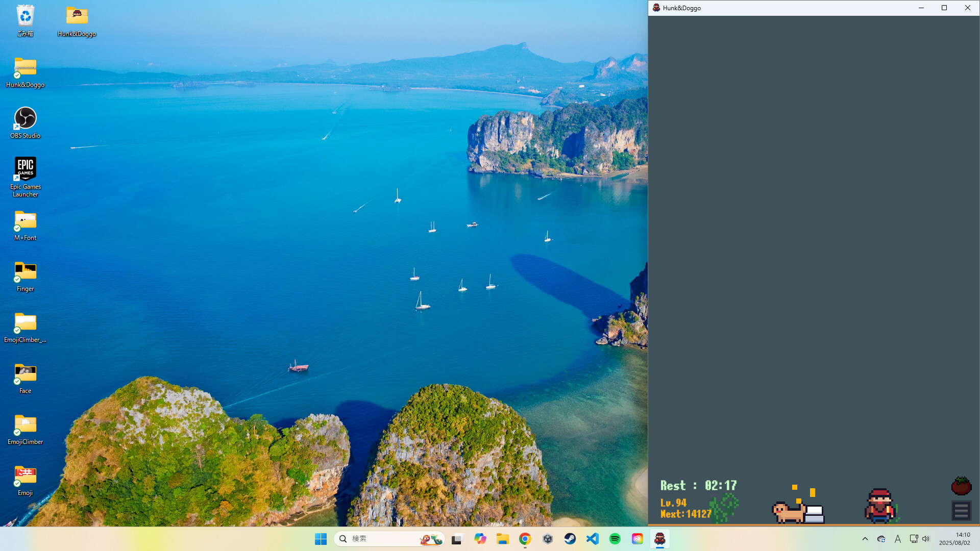Screen dimensions: 980x551
Task: Open the Hunk&Doggo app from the taskbar
Action: coord(660,538)
